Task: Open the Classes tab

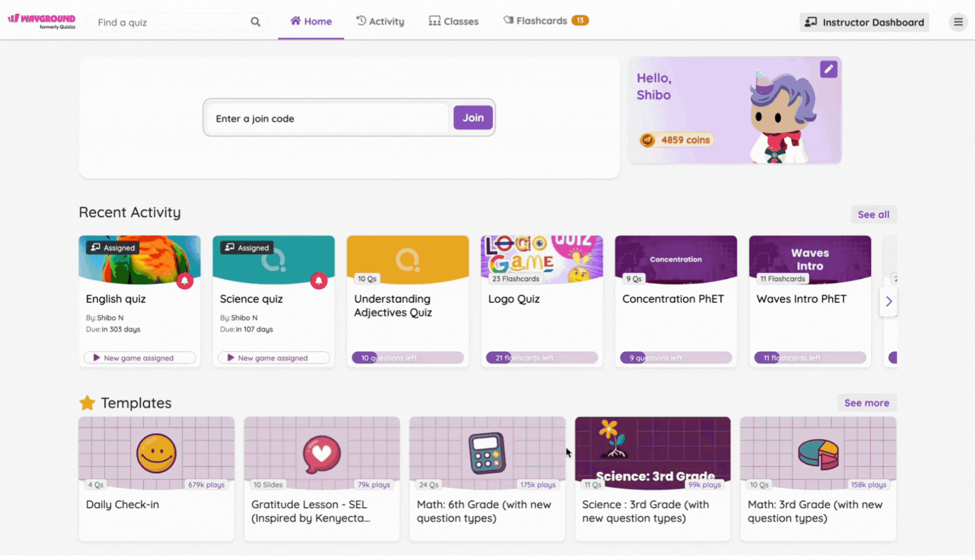Action: click(x=454, y=21)
